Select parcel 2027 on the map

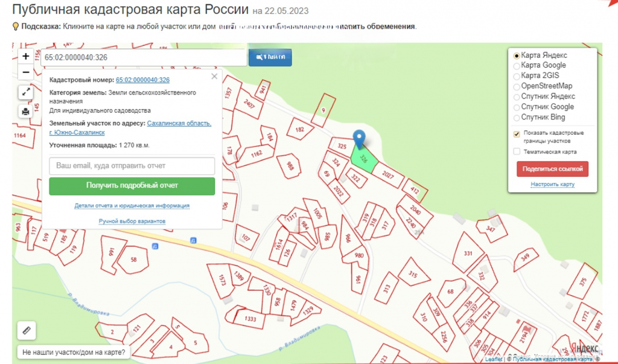pos(388,175)
